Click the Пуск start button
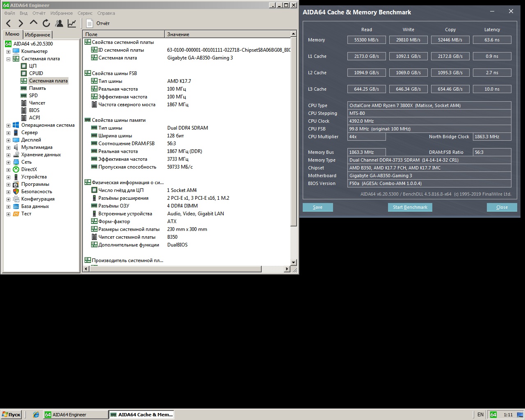The height and width of the screenshot is (420, 525). click(x=11, y=415)
